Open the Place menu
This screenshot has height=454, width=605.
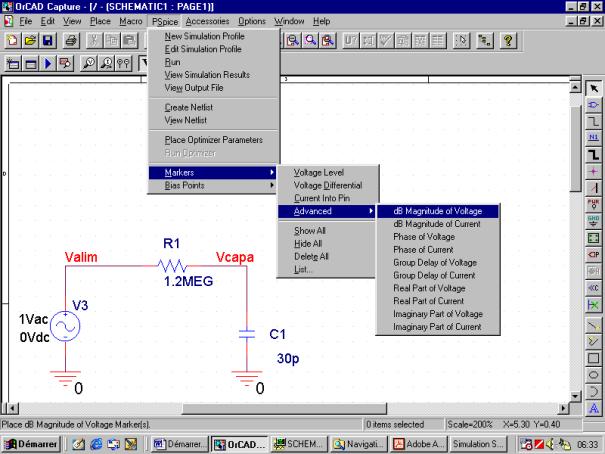click(100, 21)
